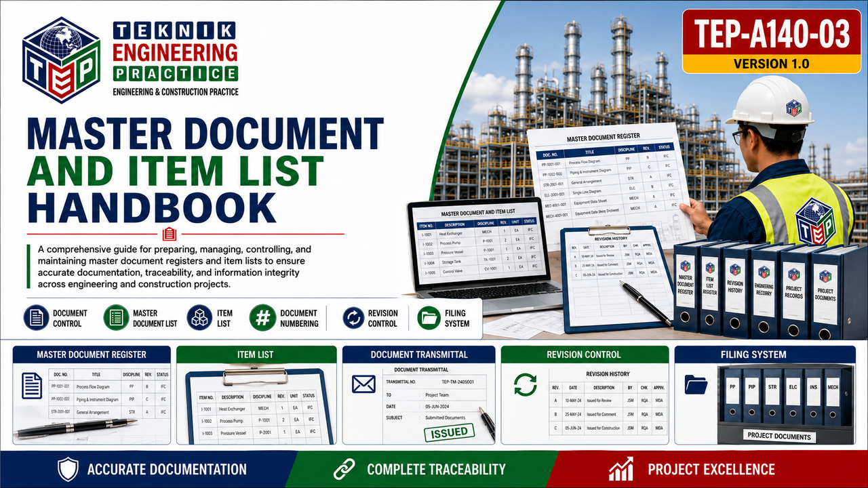This screenshot has width=868, height=488.
Task: Click the Filing System folder icon
Action: (429, 318)
